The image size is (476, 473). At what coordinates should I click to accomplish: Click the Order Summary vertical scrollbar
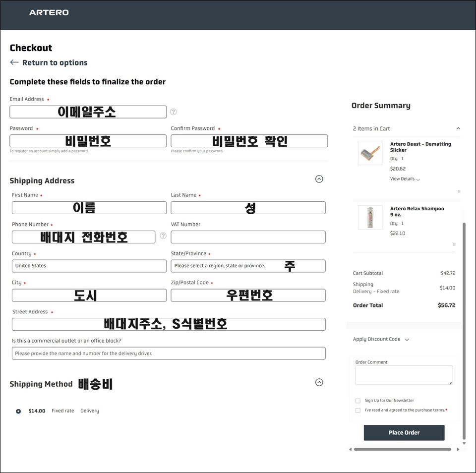point(464,331)
